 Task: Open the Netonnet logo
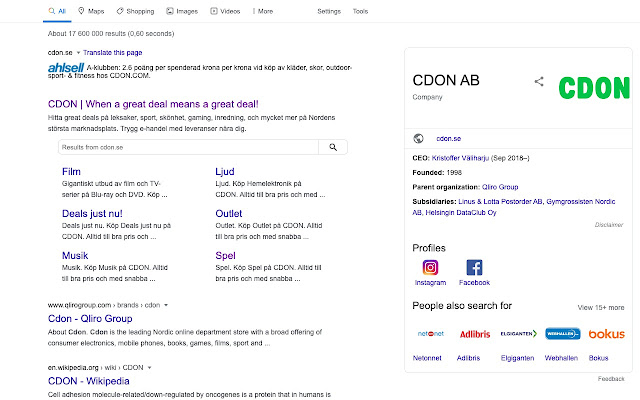click(431, 334)
